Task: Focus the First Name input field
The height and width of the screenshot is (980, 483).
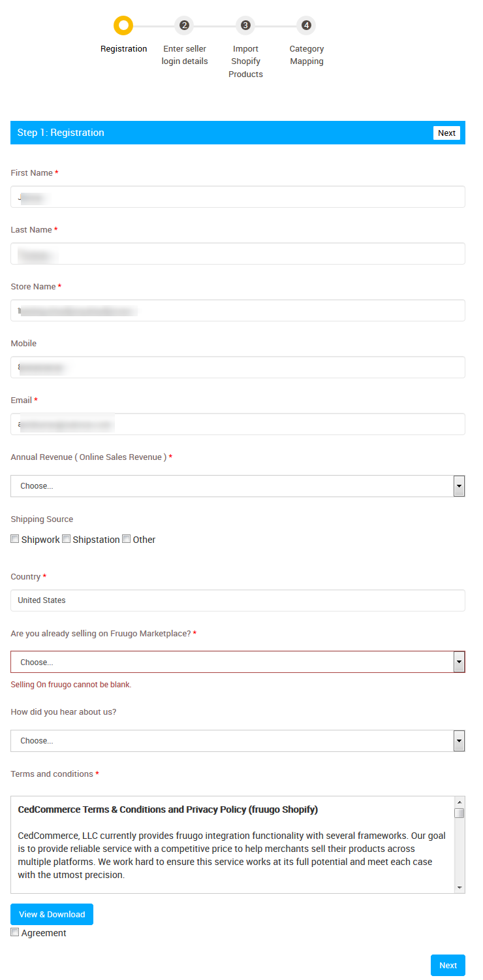Action: [238, 197]
